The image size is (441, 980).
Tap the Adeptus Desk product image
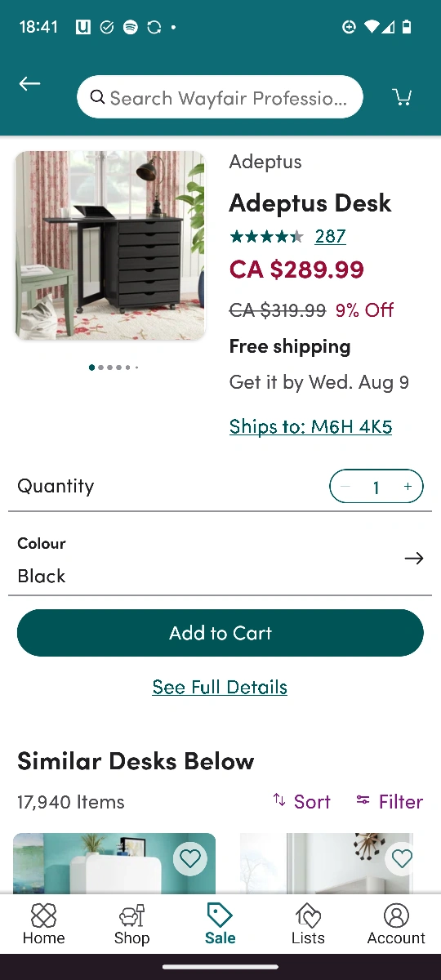coord(109,245)
